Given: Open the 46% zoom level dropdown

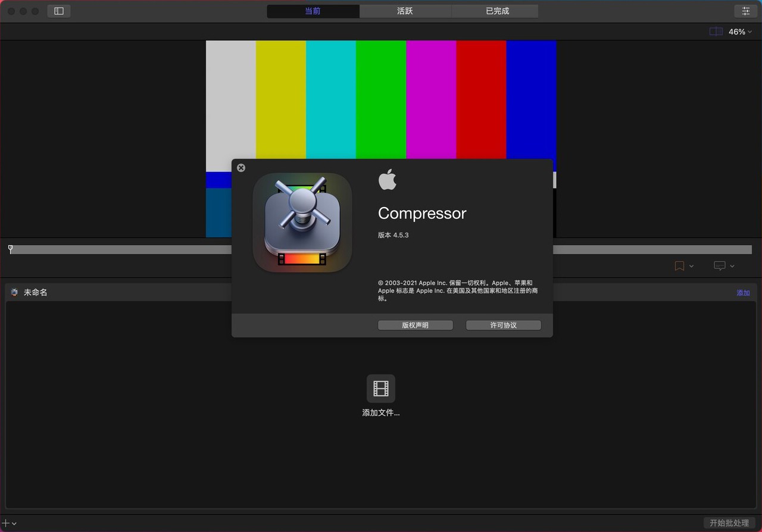Looking at the screenshot, I should (740, 32).
